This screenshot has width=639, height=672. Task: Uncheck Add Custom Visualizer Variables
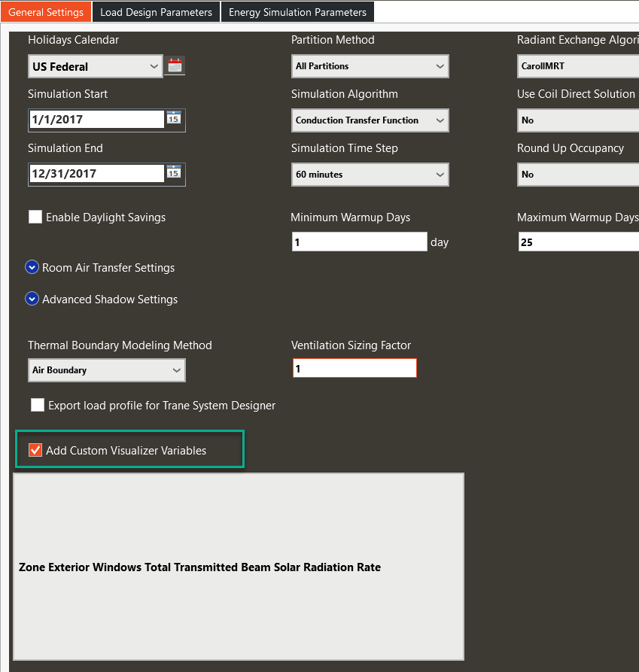tap(35, 449)
